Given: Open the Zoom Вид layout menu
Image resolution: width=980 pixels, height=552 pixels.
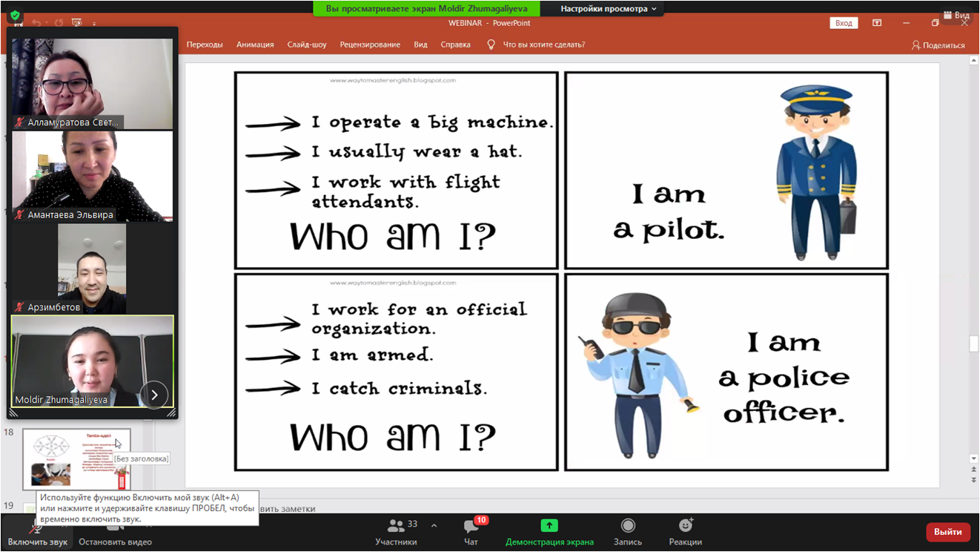Looking at the screenshot, I should coord(956,15).
